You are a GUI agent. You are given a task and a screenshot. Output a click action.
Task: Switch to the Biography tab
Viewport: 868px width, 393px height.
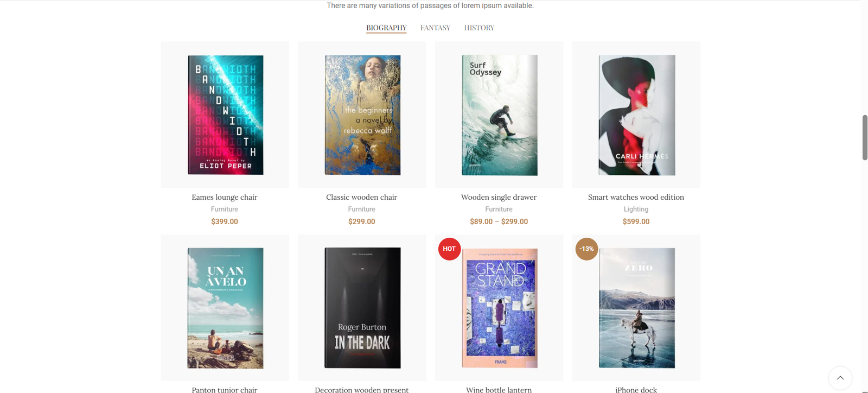pyautogui.click(x=386, y=28)
